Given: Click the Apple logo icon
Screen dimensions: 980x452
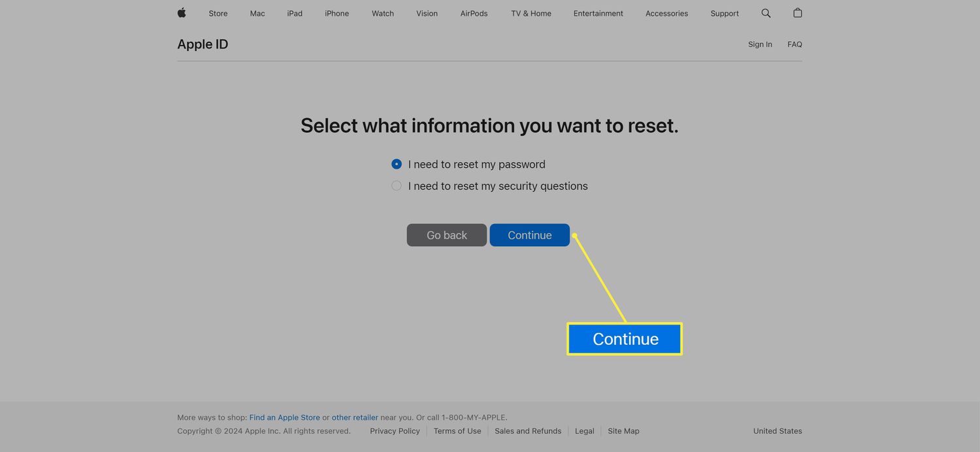Looking at the screenshot, I should pos(182,13).
